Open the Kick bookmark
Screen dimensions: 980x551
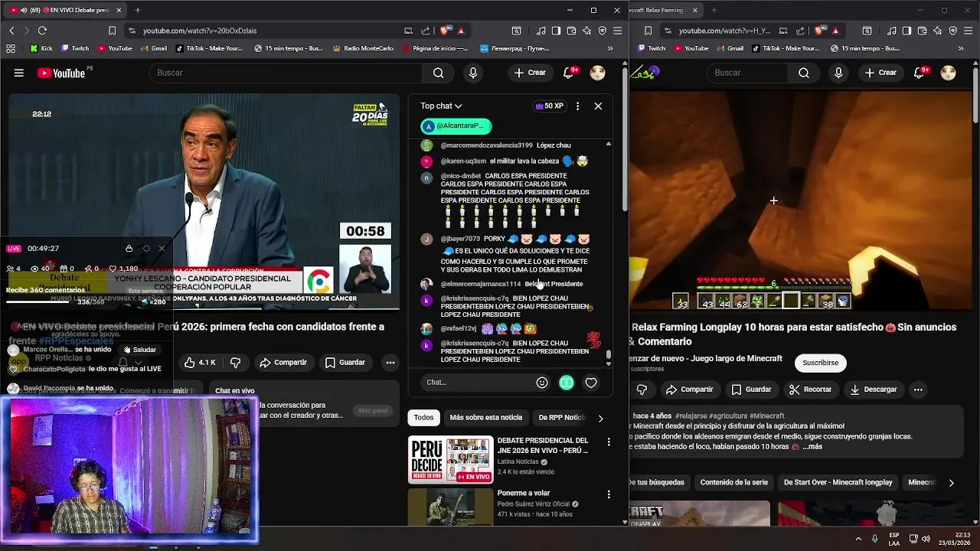coord(41,48)
